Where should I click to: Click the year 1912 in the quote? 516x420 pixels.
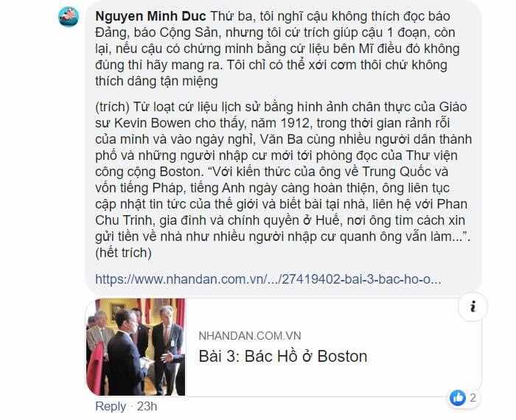pyautogui.click(x=295, y=123)
